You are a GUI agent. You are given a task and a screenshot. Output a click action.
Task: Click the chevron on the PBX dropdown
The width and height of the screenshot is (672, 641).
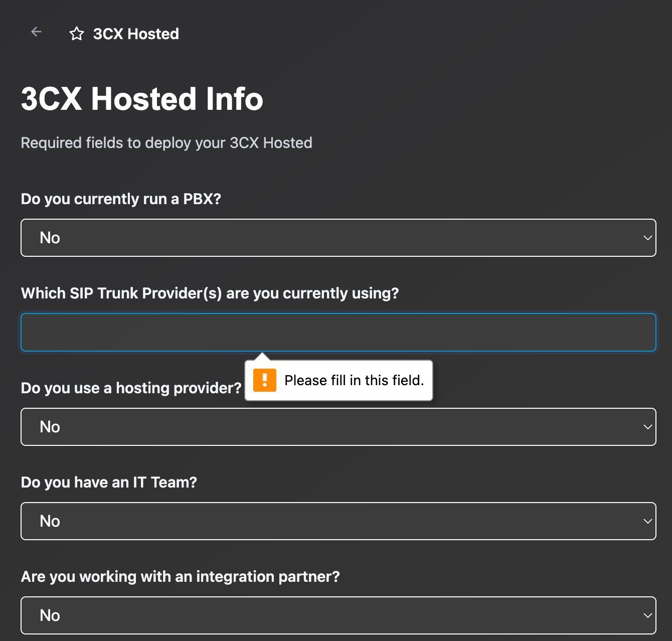click(x=648, y=238)
